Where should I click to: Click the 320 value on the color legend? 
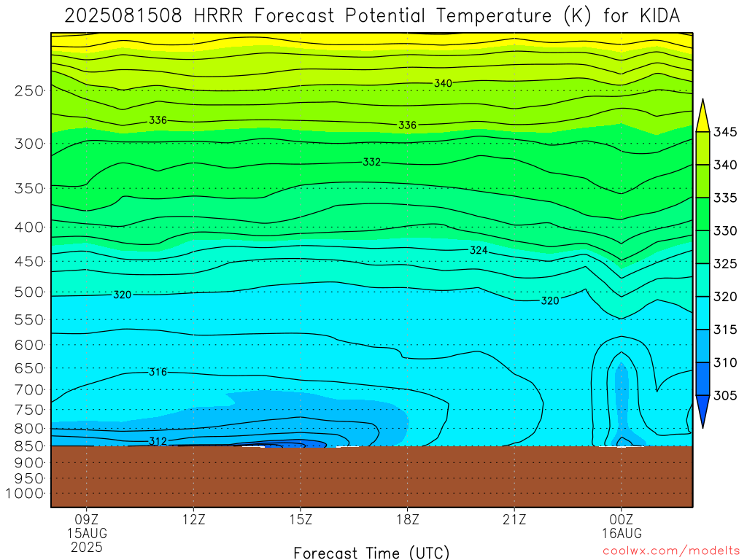click(x=725, y=297)
